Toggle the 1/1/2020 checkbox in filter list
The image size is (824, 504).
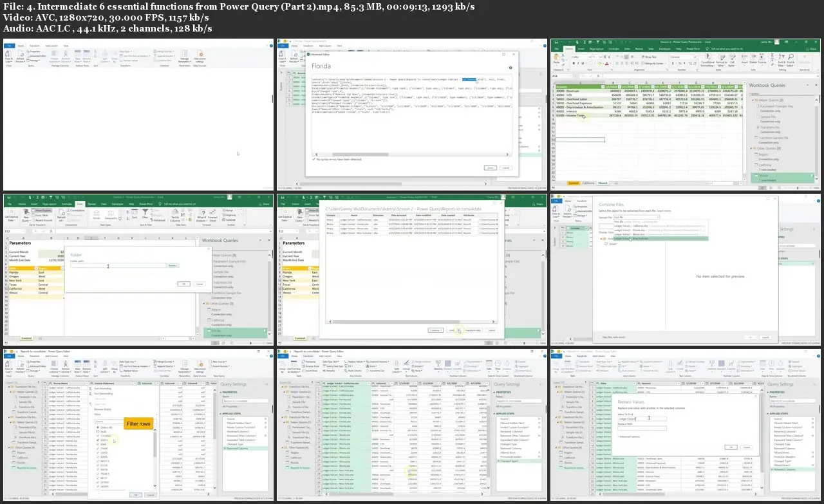(x=97, y=436)
